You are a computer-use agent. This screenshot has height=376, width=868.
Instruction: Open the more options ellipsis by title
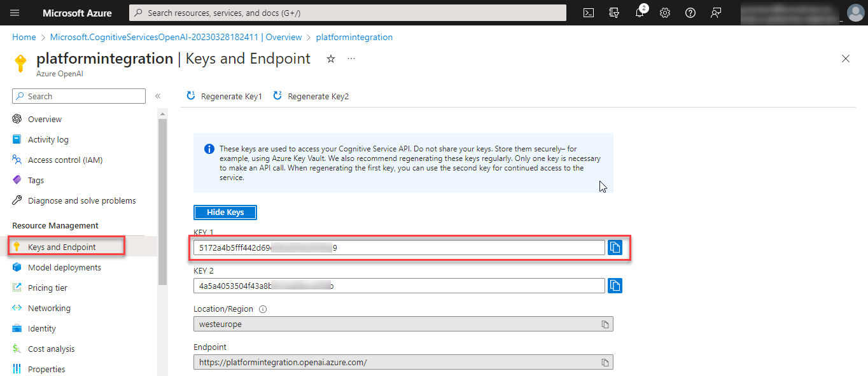coord(351,59)
